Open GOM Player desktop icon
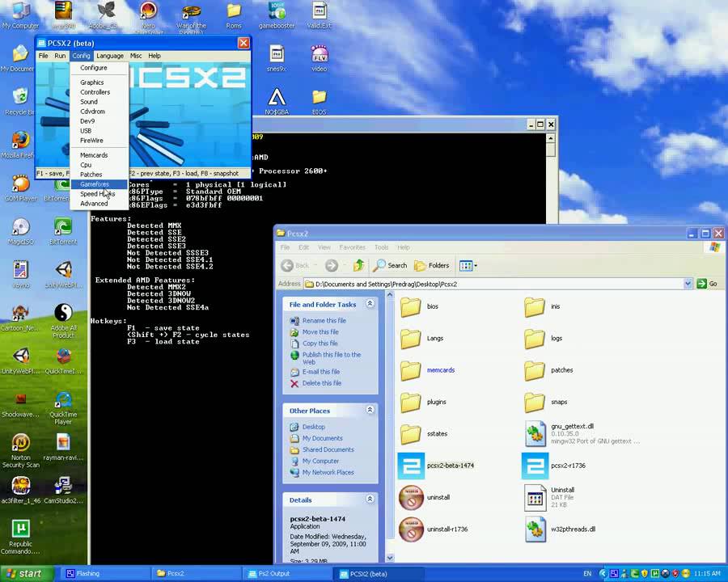Image resolution: width=728 pixels, height=582 pixels. point(21,188)
